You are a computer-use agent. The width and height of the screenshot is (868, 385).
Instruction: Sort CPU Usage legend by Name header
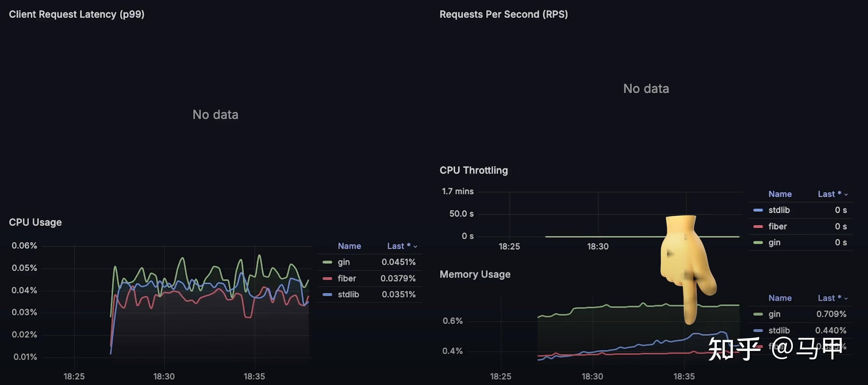coord(349,246)
